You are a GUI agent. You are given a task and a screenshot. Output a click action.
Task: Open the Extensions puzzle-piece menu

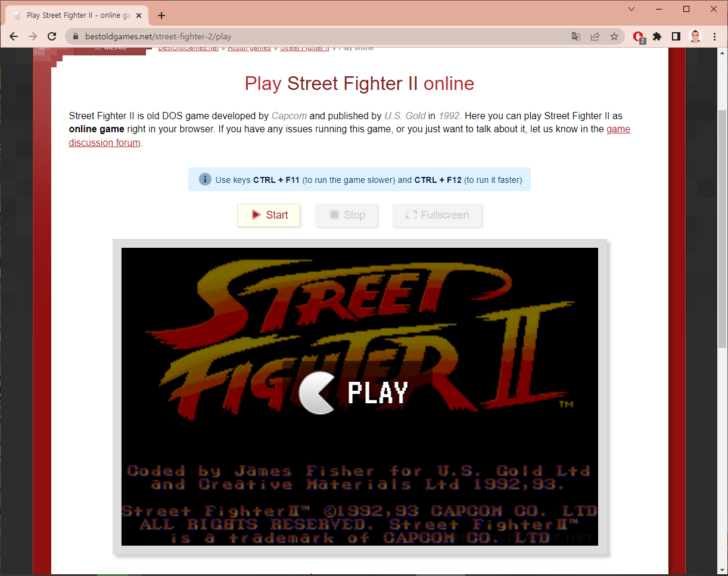(657, 36)
